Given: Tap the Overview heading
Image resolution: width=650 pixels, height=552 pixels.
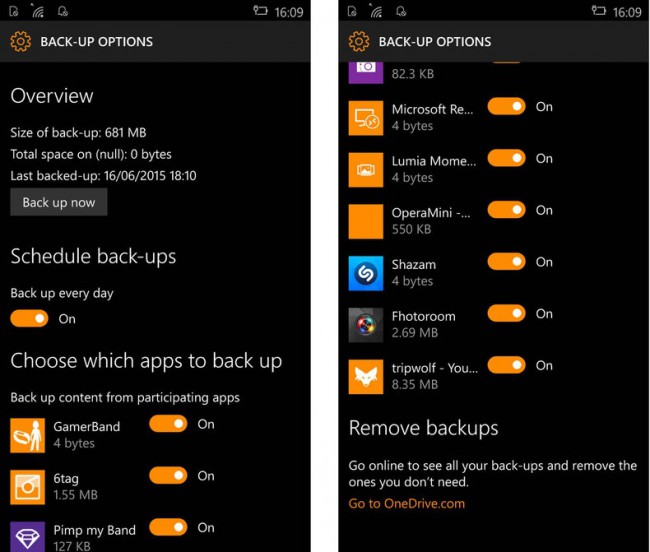Looking at the screenshot, I should tap(52, 96).
